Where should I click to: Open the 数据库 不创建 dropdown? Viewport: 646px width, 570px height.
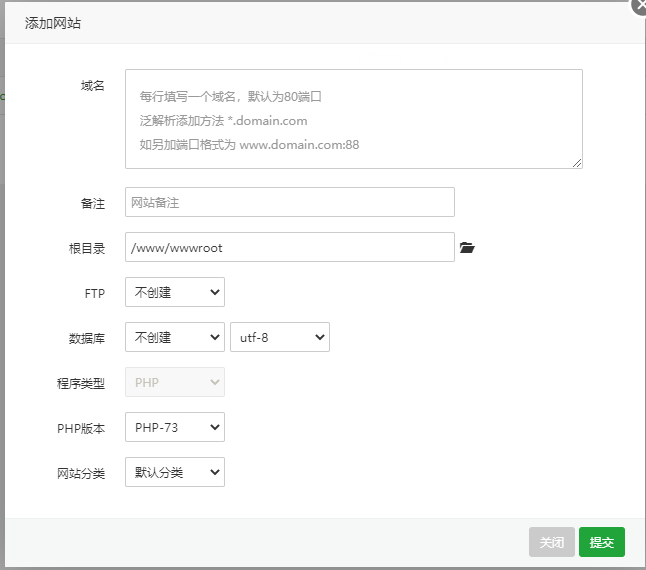coord(174,337)
